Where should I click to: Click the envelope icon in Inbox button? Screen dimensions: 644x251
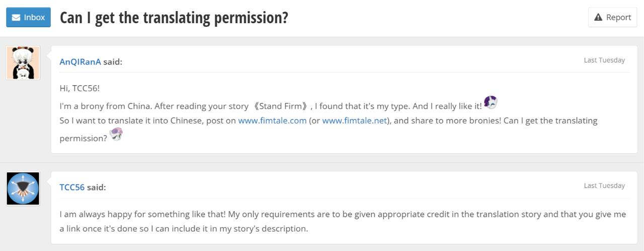pyautogui.click(x=16, y=17)
